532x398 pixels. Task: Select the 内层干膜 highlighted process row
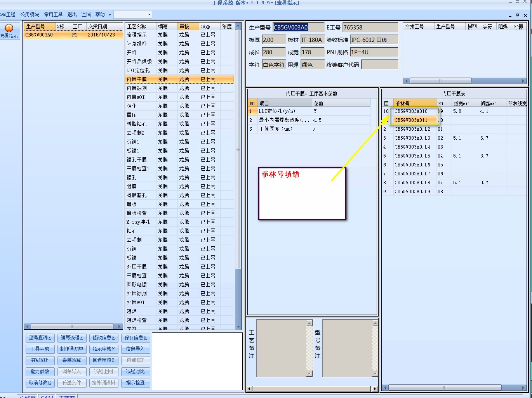point(180,80)
